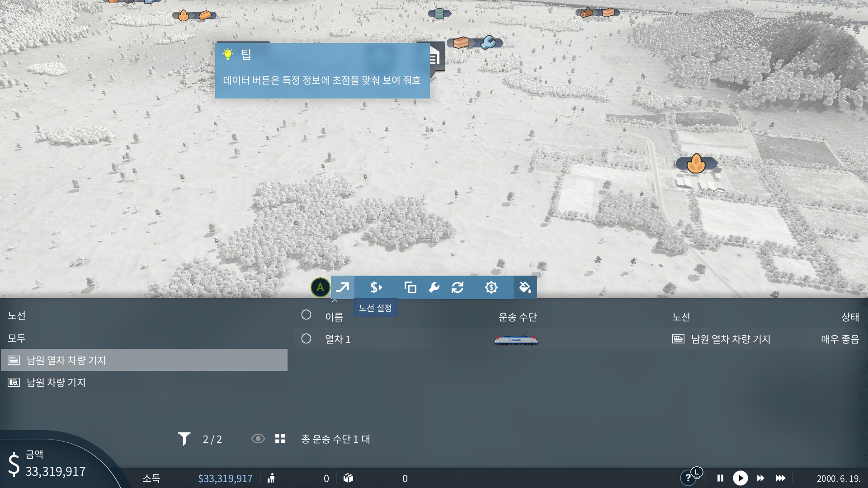Sort by 운송 수단 column header
Viewport: 868px width, 488px height.
coord(517,317)
